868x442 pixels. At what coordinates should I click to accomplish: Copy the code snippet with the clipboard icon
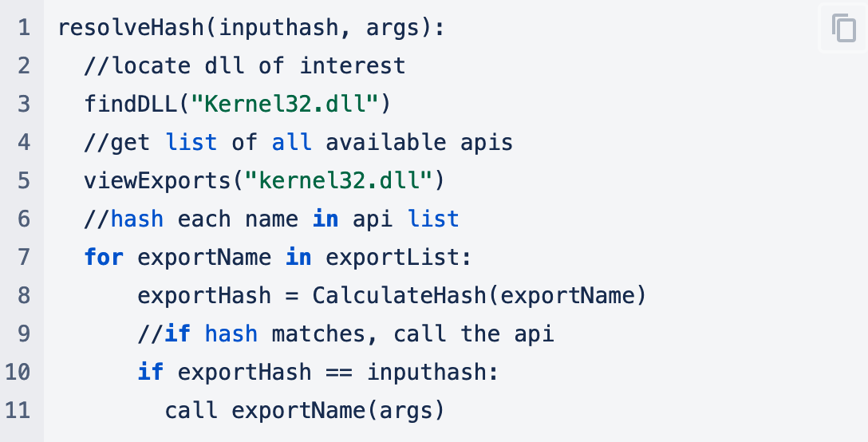coord(843,28)
